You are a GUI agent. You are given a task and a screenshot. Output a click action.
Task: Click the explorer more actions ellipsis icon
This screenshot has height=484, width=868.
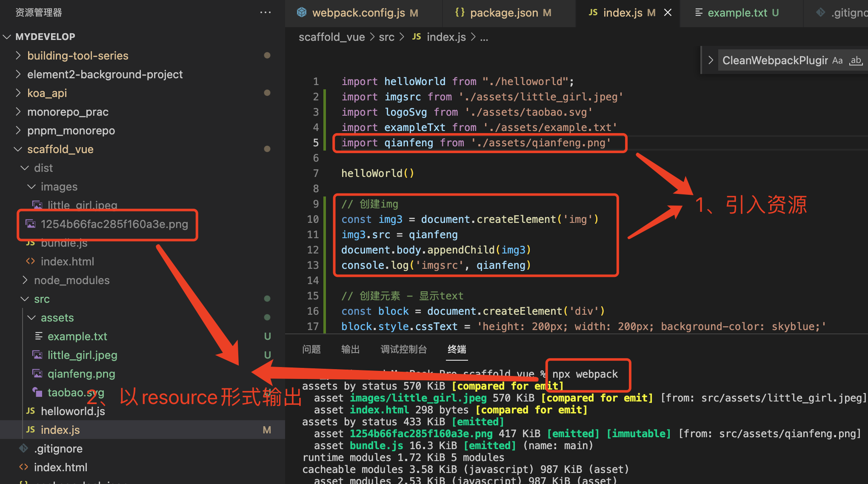coord(266,13)
